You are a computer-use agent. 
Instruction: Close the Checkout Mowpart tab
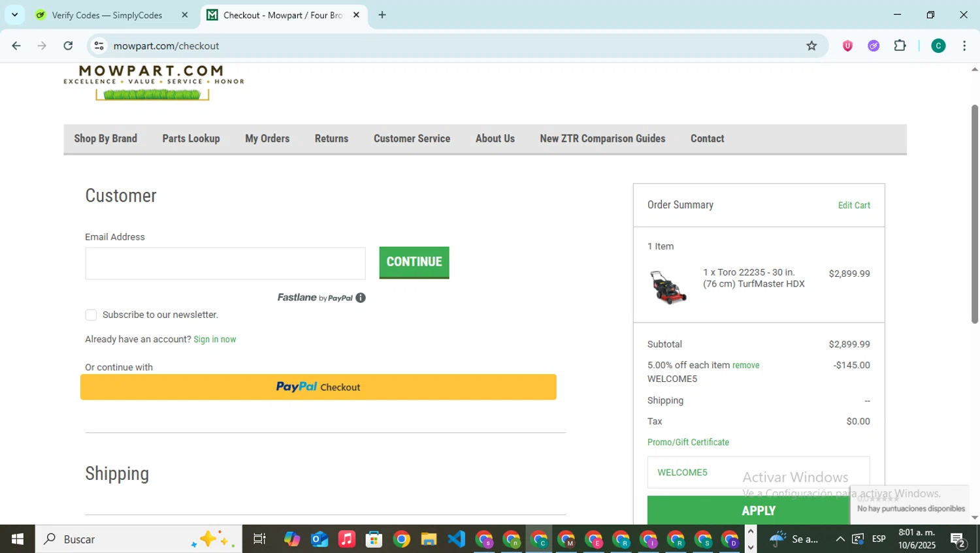(x=356, y=15)
